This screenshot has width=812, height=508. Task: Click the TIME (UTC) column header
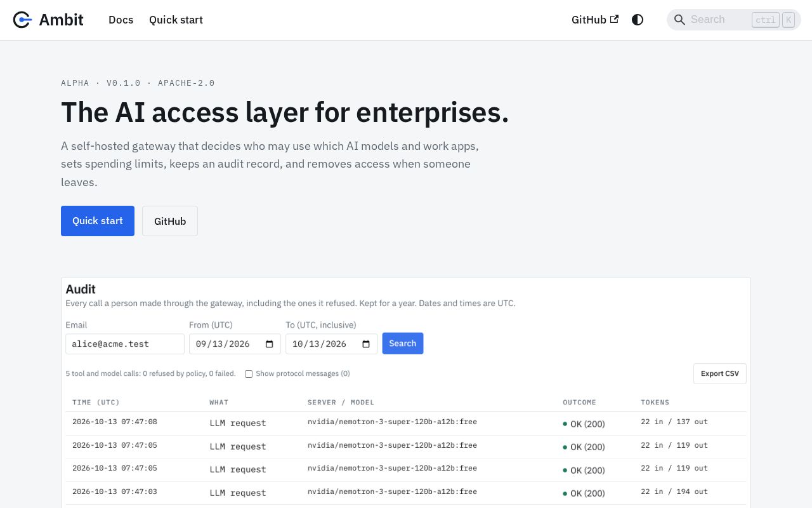(x=96, y=403)
